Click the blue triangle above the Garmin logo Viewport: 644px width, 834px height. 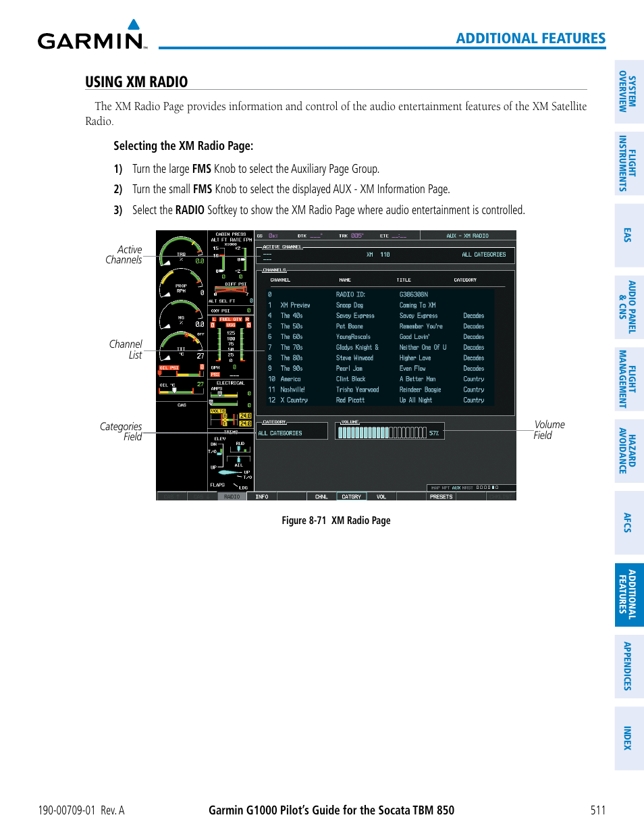pos(134,24)
